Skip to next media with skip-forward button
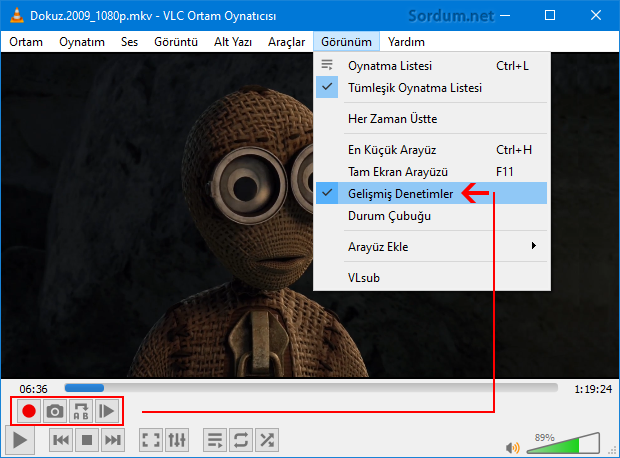 (113, 440)
